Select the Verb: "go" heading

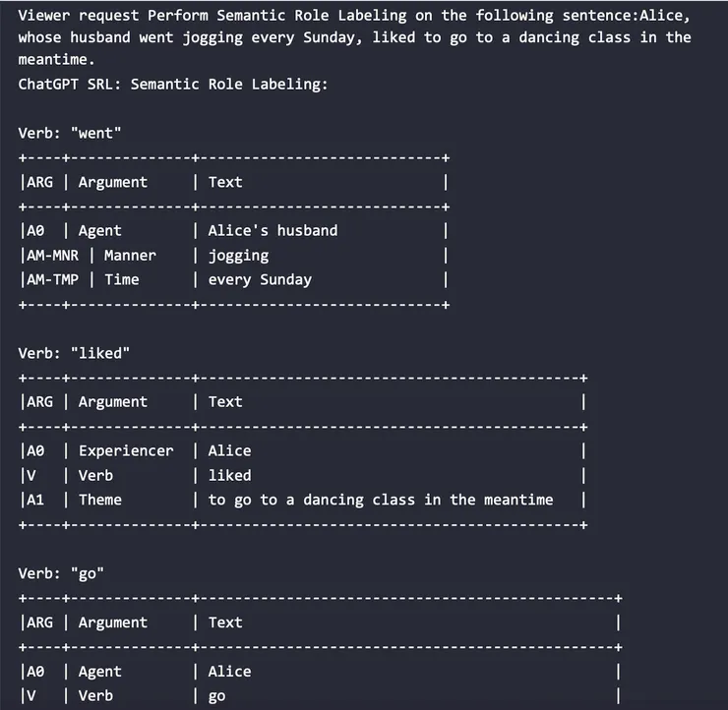61,573
